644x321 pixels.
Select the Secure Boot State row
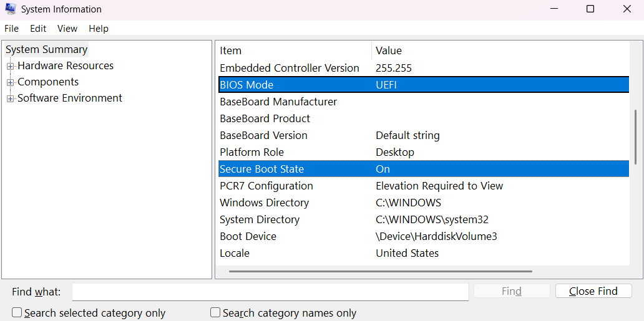point(262,169)
